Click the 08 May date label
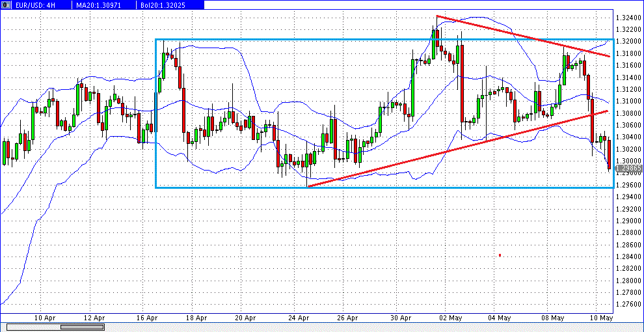 pyautogui.click(x=552, y=318)
